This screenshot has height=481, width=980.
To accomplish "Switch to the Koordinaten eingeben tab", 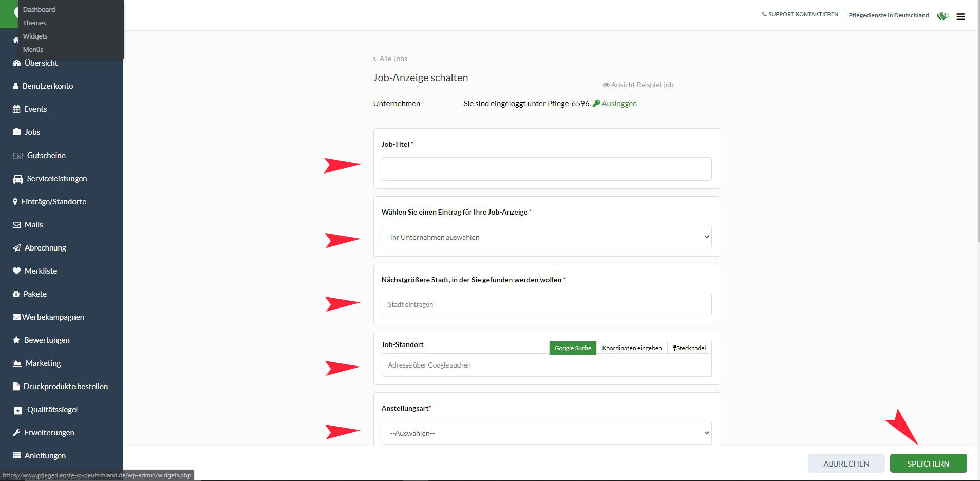I will (x=632, y=348).
